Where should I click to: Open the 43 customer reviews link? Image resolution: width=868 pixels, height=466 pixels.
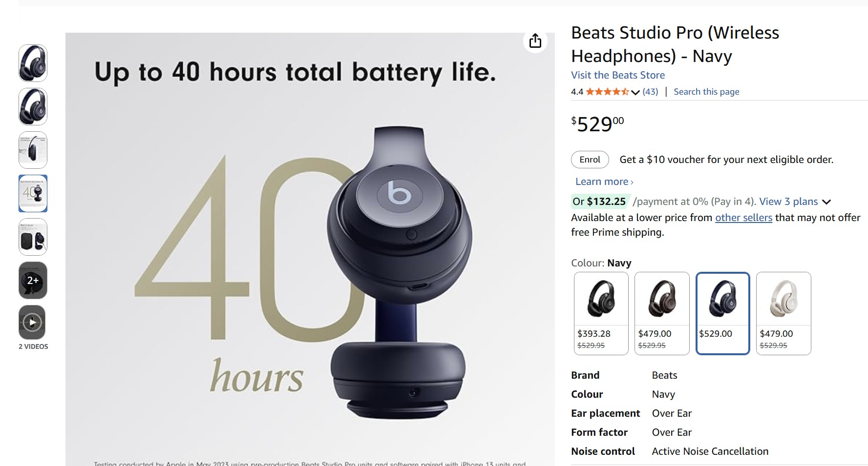(x=650, y=92)
